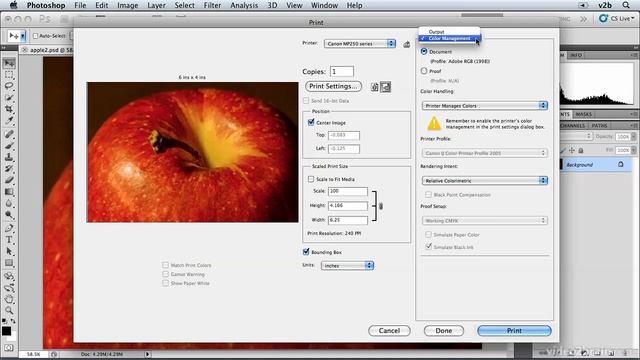This screenshot has height=360, width=640.
Task: Open the File menu
Action: 80,5
